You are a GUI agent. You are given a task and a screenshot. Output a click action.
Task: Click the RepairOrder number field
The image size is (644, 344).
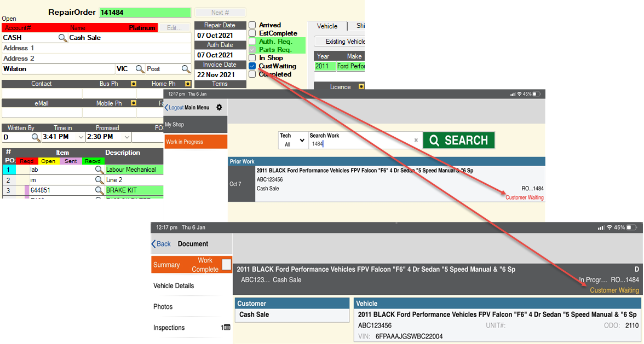click(145, 13)
